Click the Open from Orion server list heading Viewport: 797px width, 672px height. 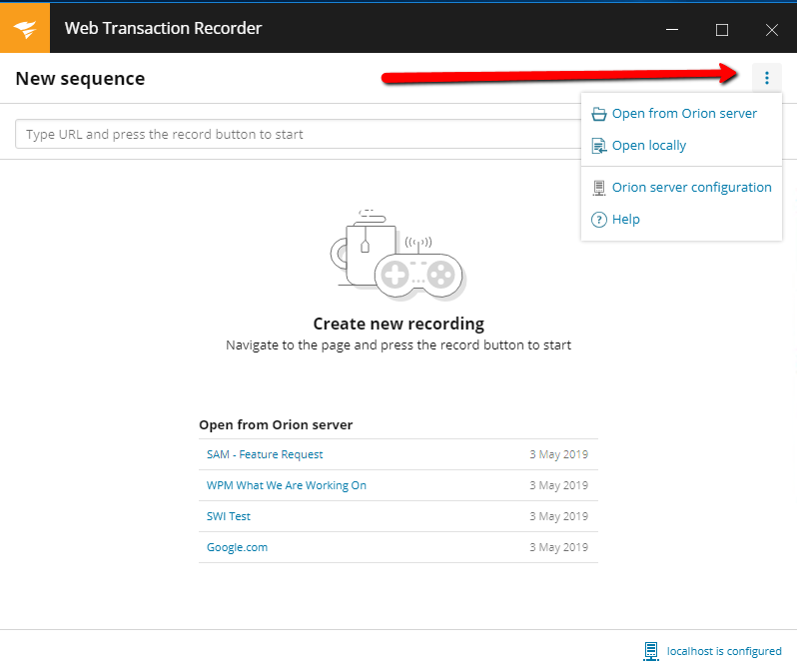pyautogui.click(x=276, y=425)
